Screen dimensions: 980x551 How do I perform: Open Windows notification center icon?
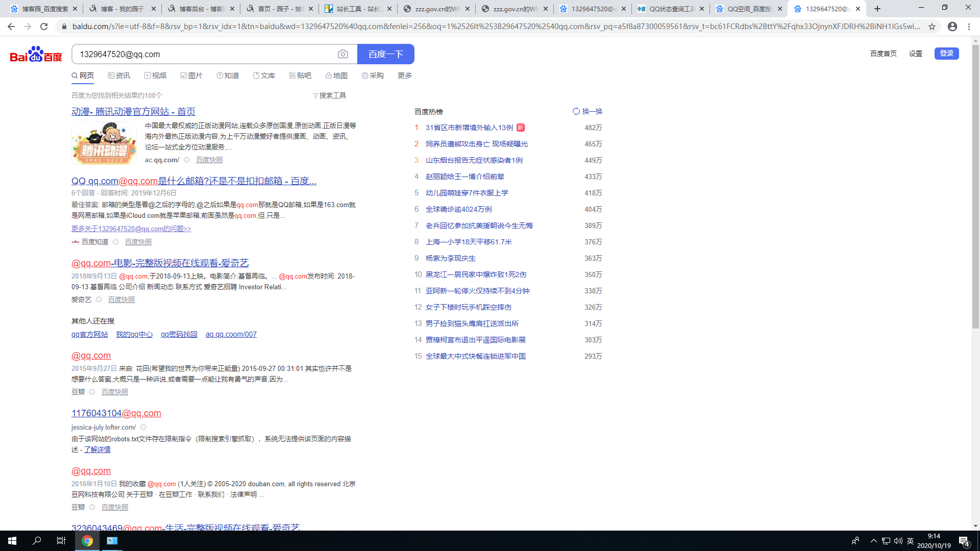964,541
